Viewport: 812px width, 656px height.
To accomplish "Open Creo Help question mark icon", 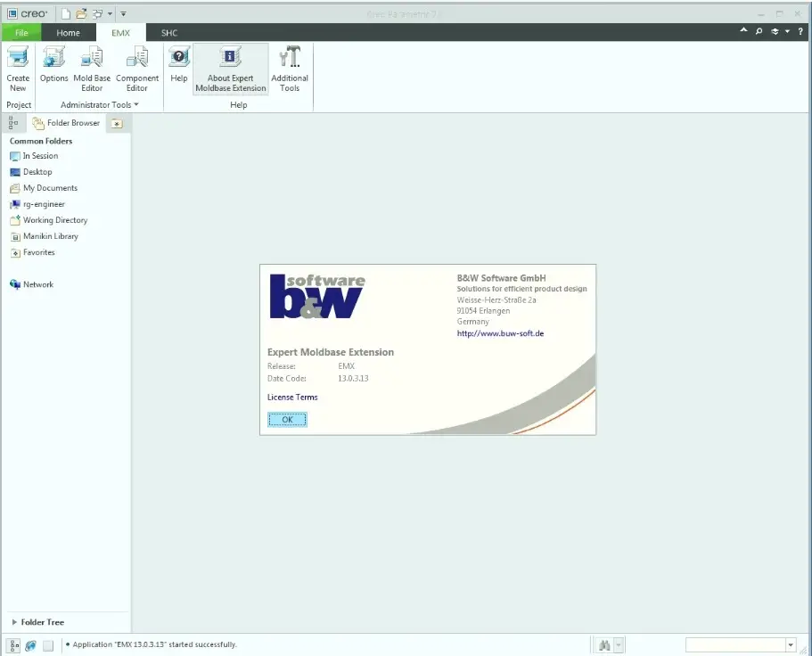I will [x=800, y=31].
